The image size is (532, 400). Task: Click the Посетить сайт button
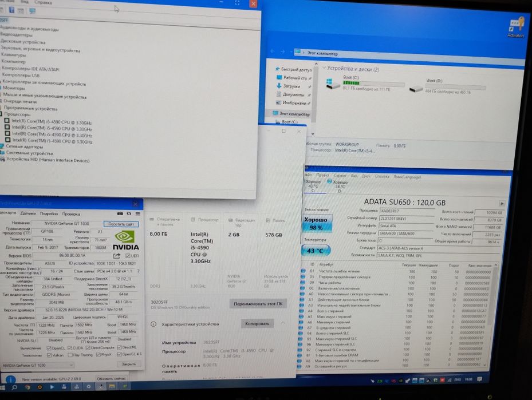pos(121,224)
